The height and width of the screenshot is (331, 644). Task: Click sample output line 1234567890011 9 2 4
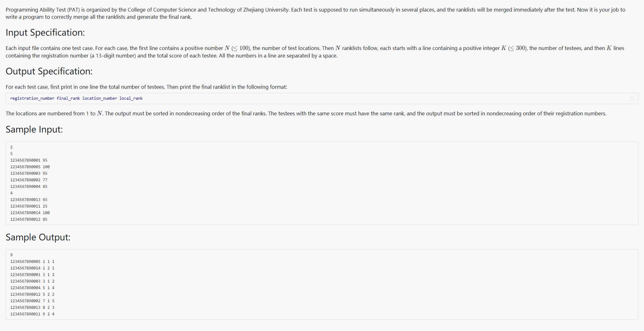click(x=32, y=314)
